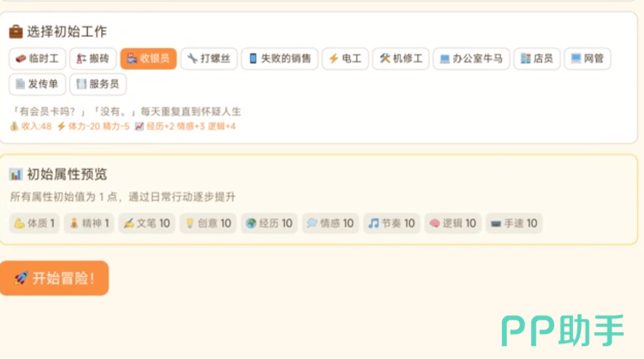
Task: Click the 文笔 10 attribute chip
Action: tap(147, 223)
